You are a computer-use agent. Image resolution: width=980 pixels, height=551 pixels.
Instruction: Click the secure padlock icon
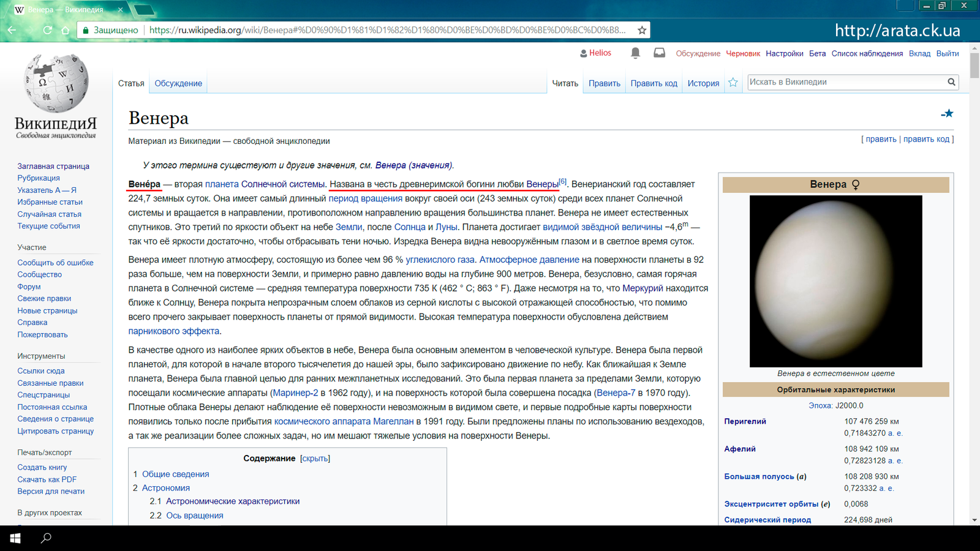[86, 30]
